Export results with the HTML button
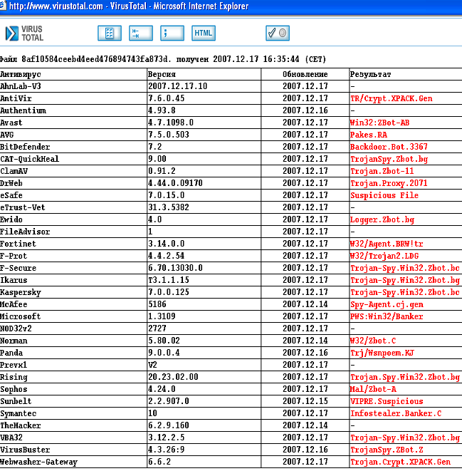Image resolution: width=462 pixels, height=476 pixels. tap(204, 33)
